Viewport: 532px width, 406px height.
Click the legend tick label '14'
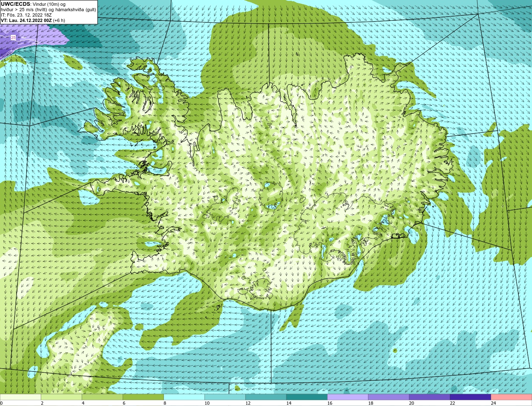tap(289, 403)
